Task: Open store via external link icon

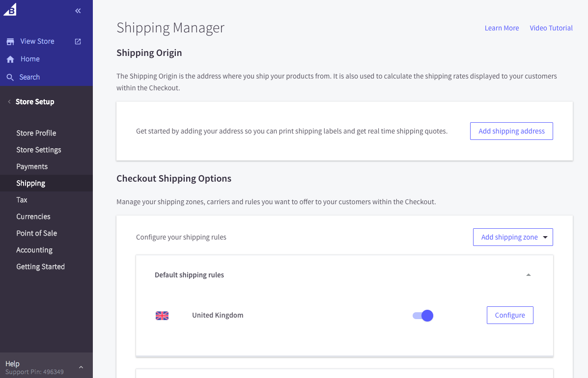Action: pyautogui.click(x=78, y=42)
